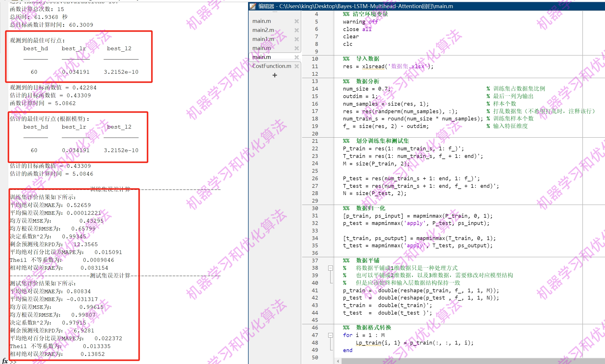Close the main2.m file tab
Image resolution: width=605 pixels, height=364 pixels.
[x=297, y=30]
